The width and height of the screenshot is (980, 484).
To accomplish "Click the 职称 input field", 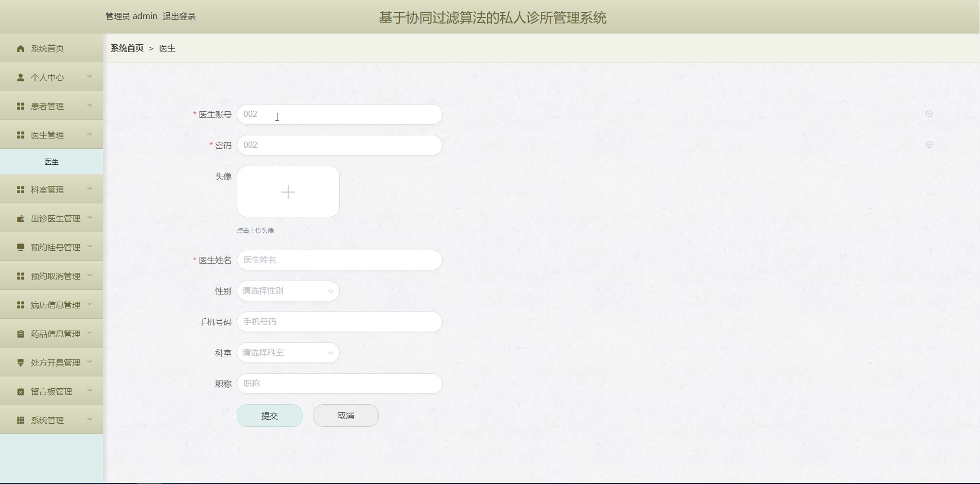I will (x=340, y=384).
